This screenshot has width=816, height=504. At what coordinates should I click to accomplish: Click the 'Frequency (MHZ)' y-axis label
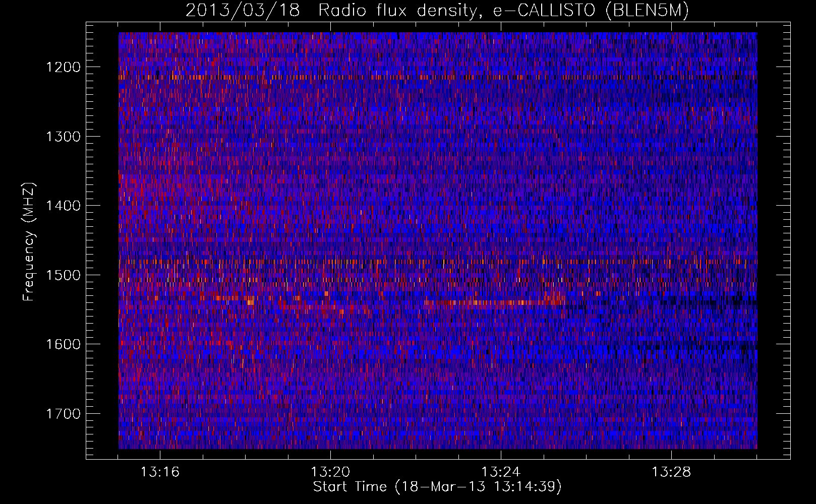pos(29,241)
